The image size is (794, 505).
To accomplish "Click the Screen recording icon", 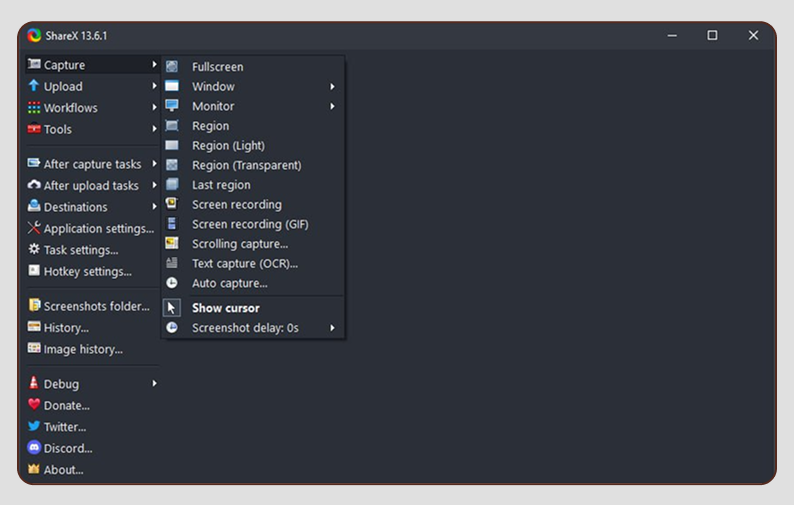I will point(172,204).
